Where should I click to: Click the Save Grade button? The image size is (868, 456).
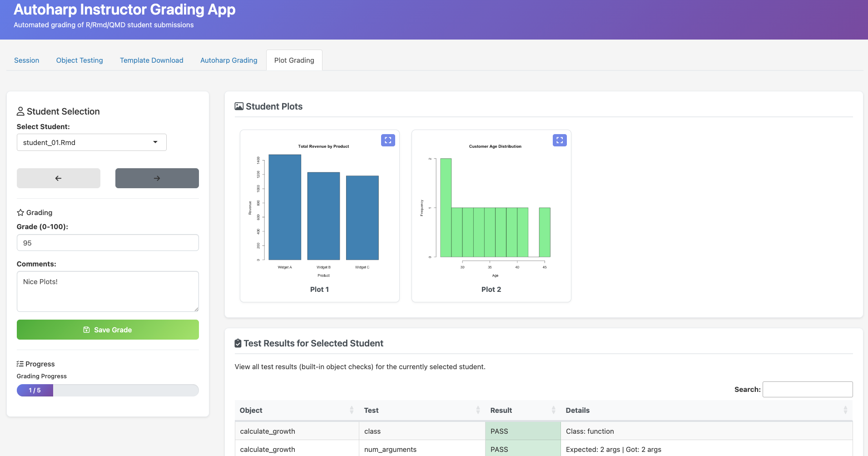tap(108, 330)
